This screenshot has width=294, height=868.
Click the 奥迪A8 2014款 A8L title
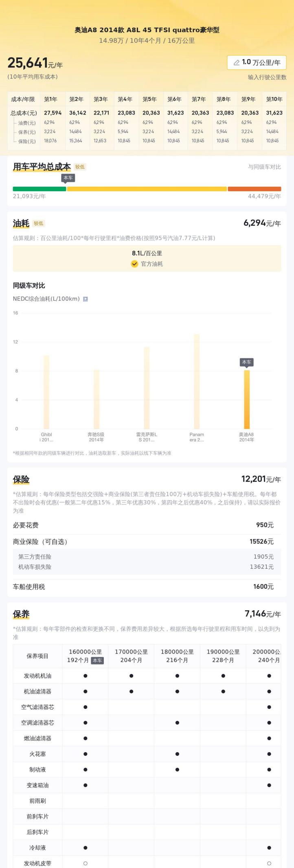pyautogui.click(x=147, y=30)
